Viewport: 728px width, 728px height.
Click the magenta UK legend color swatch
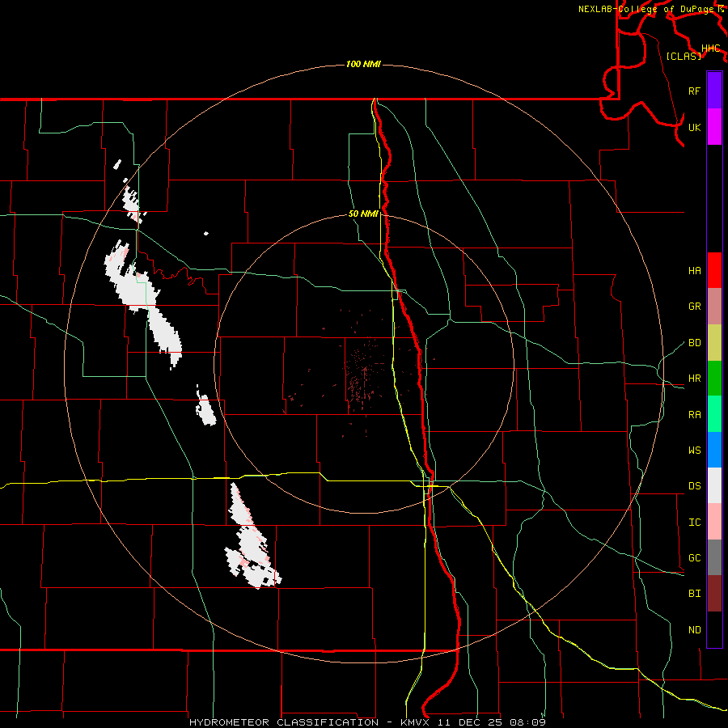(714, 127)
